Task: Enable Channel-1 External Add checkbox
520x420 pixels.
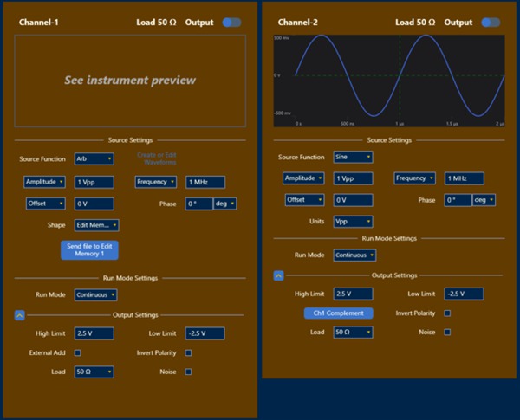Action: (x=78, y=352)
